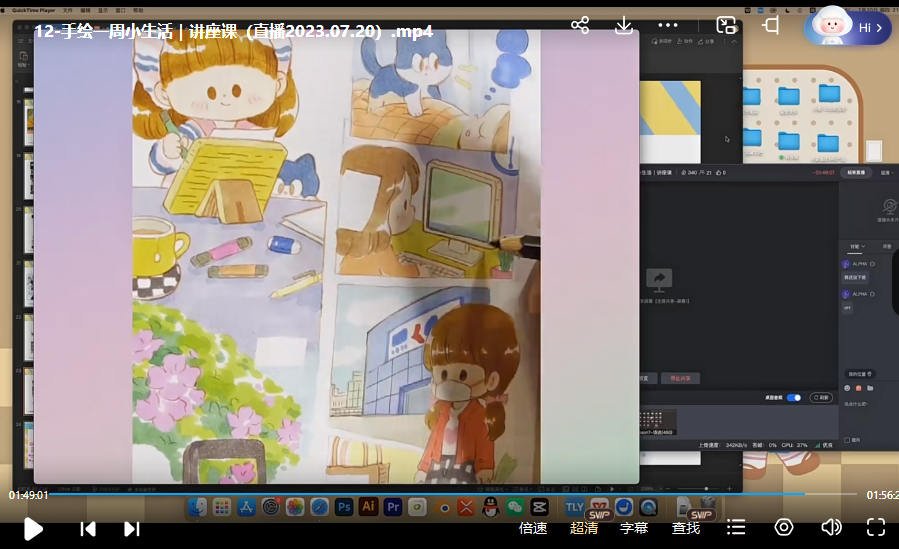The height and width of the screenshot is (549, 899).
Task: Mute the volume speaker icon
Action: click(x=831, y=527)
